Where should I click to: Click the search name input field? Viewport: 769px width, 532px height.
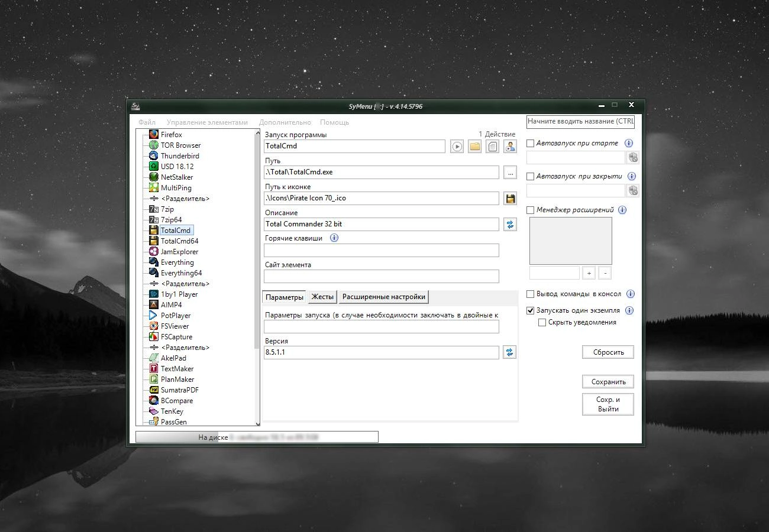580,121
